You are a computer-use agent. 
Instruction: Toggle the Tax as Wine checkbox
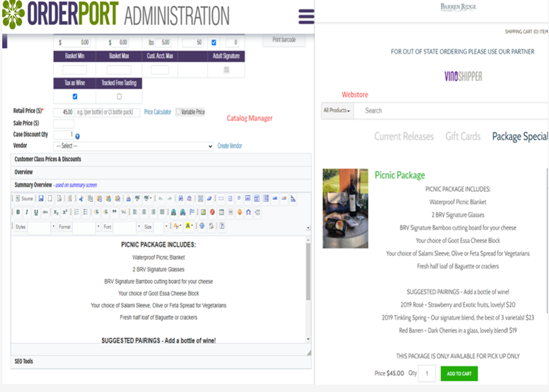(75, 96)
